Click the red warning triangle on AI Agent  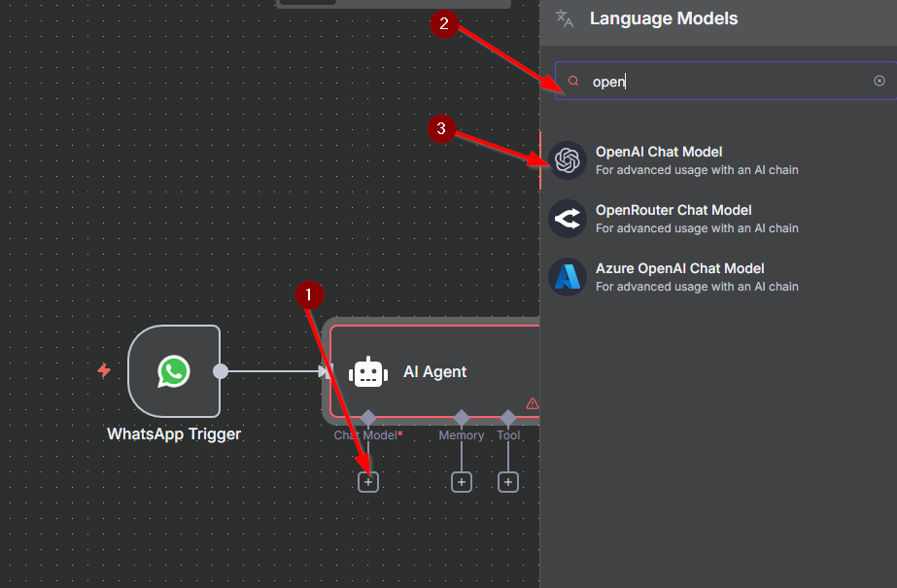[x=532, y=403]
